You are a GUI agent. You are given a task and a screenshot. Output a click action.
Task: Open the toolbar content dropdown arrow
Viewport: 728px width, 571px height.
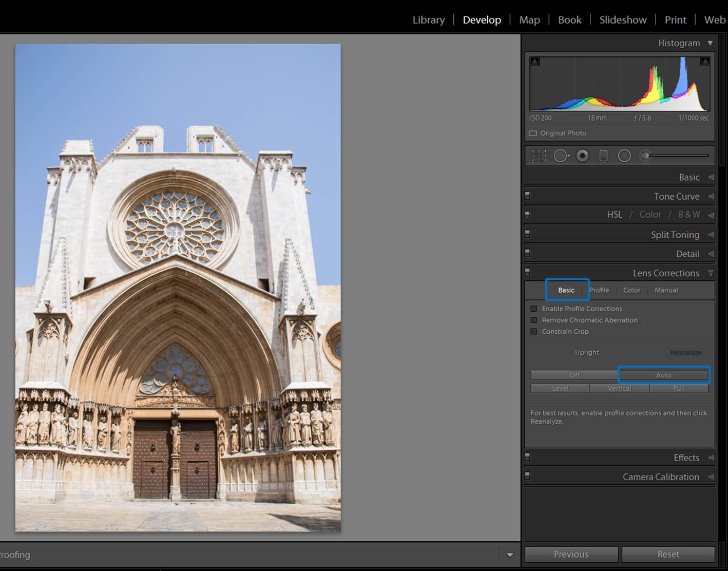(x=510, y=555)
